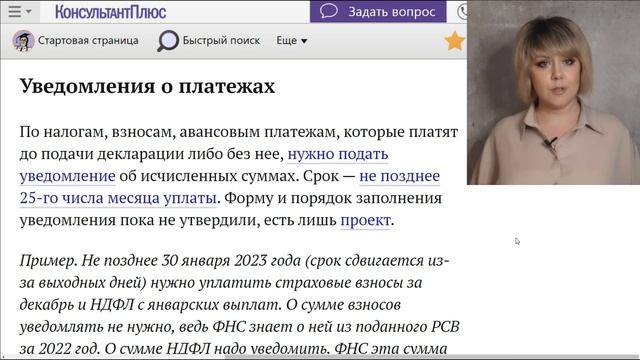Click the КонсультантПлюс logo
This screenshot has height=360, width=640.
111,12
